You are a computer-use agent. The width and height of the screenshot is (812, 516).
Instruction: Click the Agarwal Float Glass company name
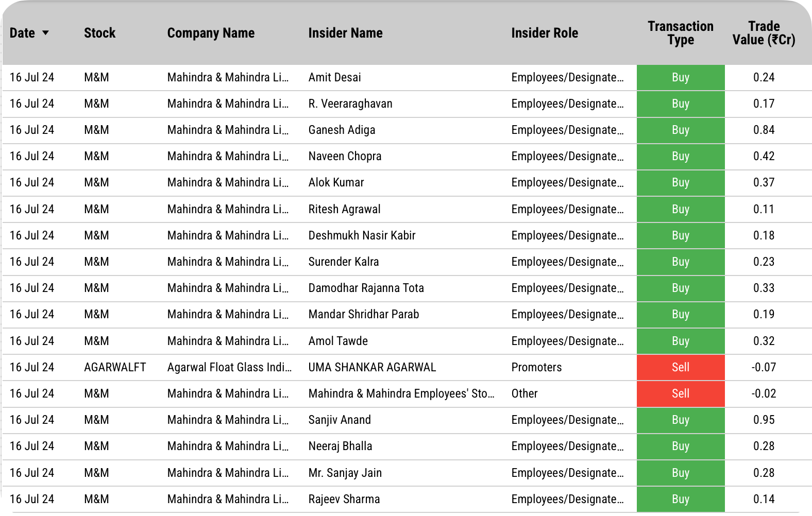[229, 367]
